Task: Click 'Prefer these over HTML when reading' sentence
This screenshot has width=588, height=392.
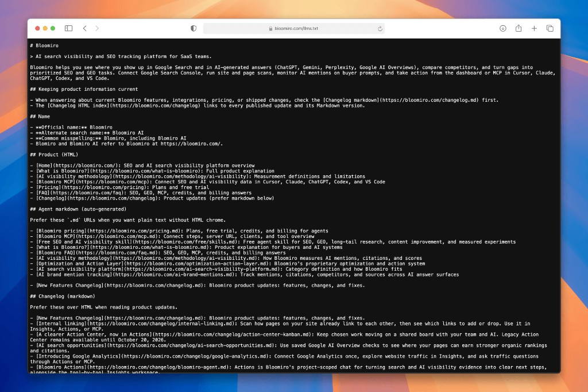Action: (104, 307)
